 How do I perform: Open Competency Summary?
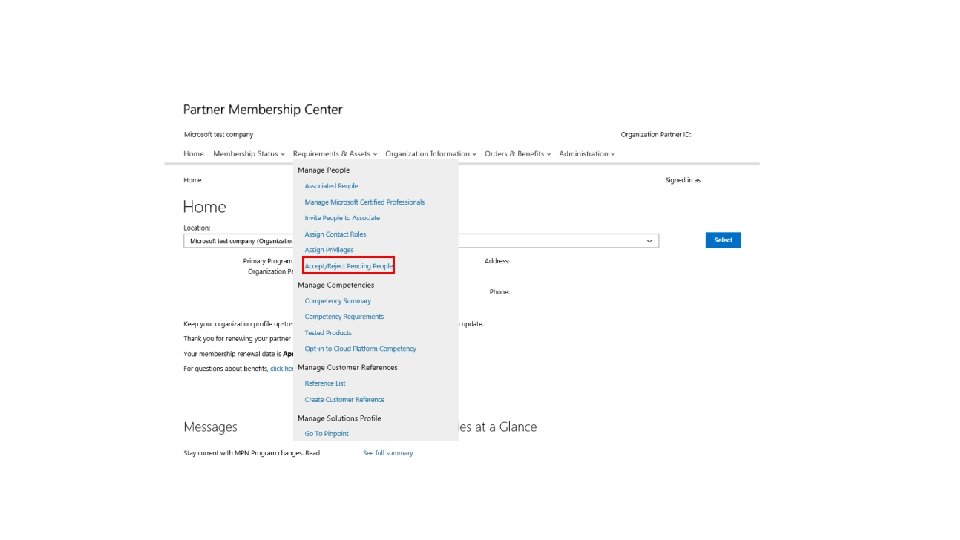click(x=338, y=301)
